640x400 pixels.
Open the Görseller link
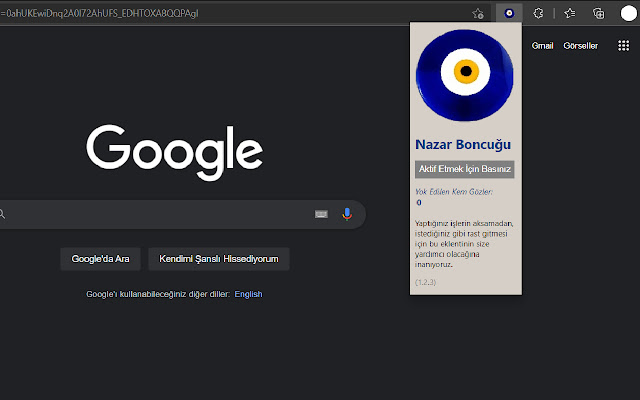pyautogui.click(x=580, y=46)
